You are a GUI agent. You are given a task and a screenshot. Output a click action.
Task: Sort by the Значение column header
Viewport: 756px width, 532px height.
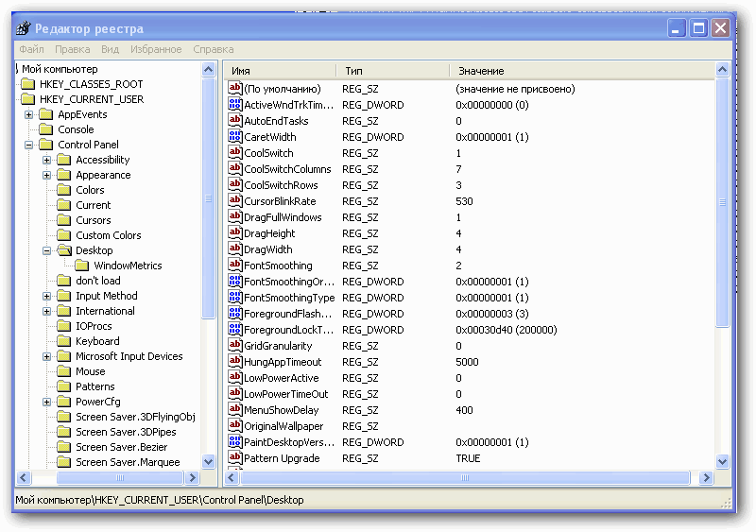(x=582, y=71)
